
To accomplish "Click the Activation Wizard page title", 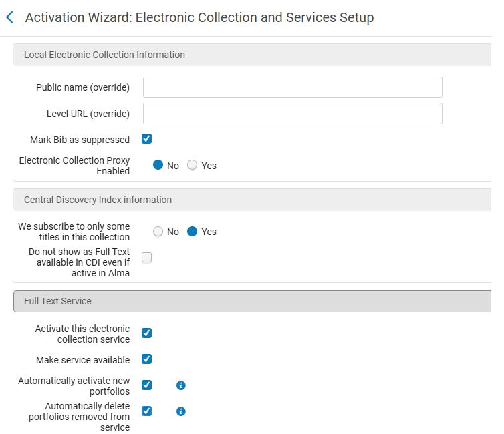I will [x=199, y=17].
